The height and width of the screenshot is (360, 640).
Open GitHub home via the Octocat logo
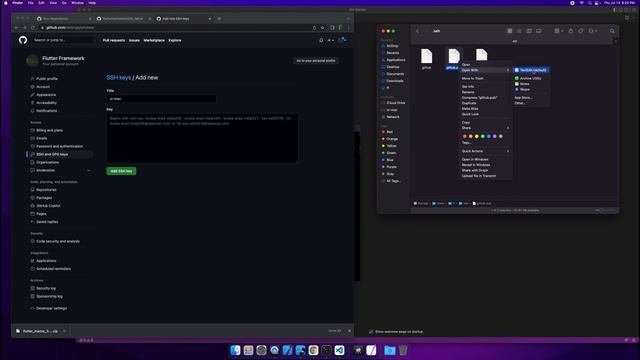[x=23, y=40]
